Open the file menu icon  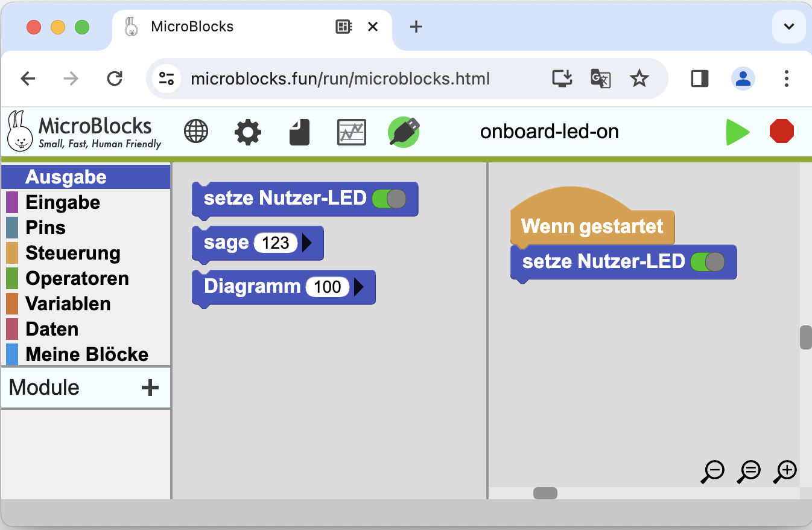point(300,132)
